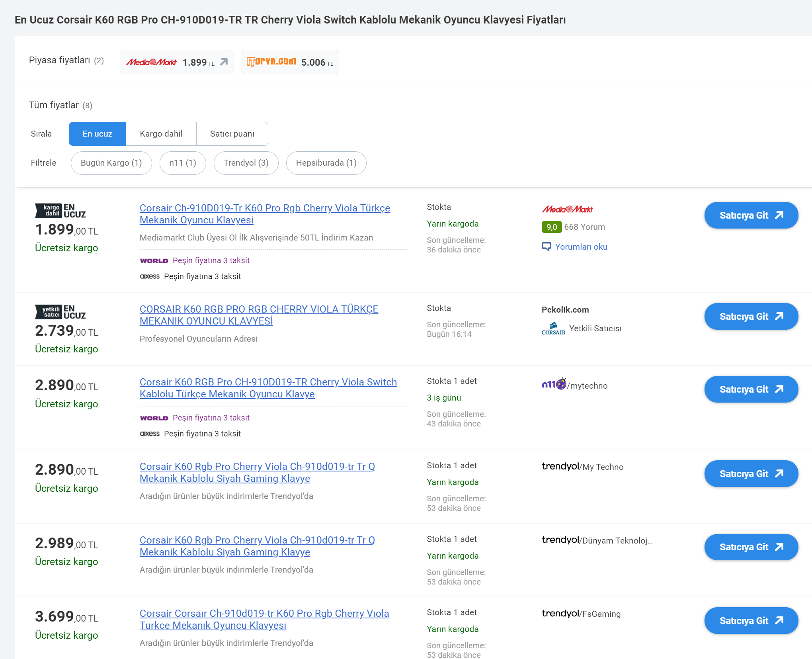Viewport: 812px width, 659px height.
Task: Click trendyol logo for FsGaming seller
Action: [x=560, y=613]
